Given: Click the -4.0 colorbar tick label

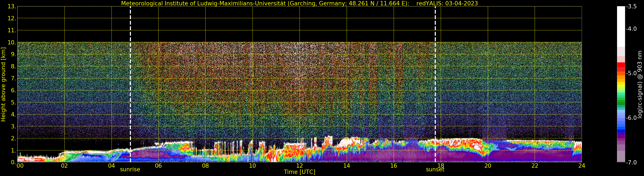Looking at the screenshot, I should [x=631, y=29].
